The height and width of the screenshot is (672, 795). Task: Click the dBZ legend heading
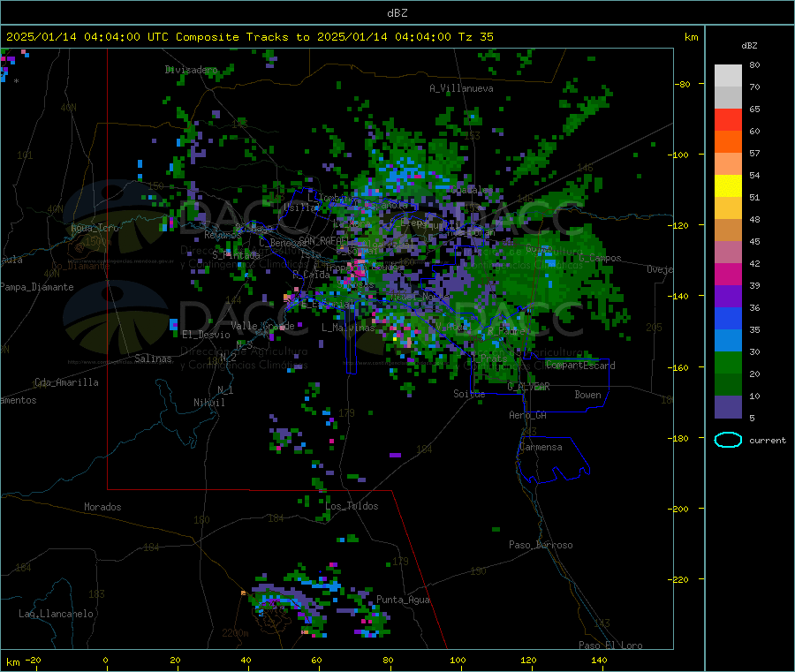[749, 46]
